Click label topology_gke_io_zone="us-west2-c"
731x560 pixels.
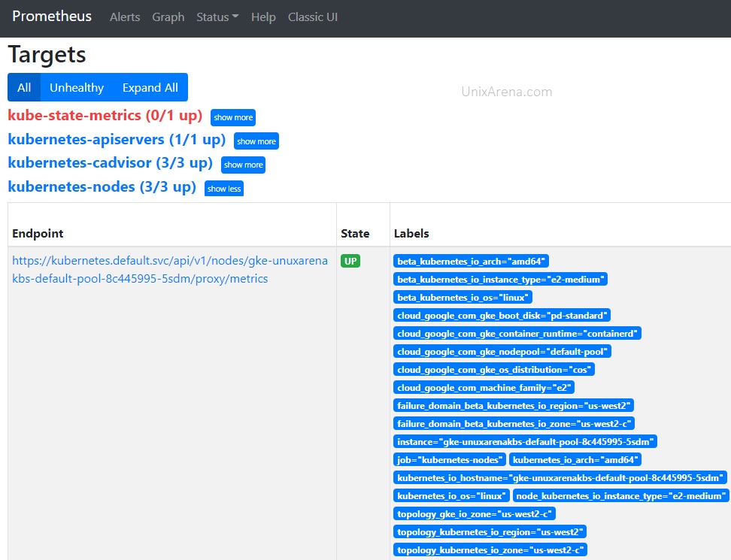(474, 514)
